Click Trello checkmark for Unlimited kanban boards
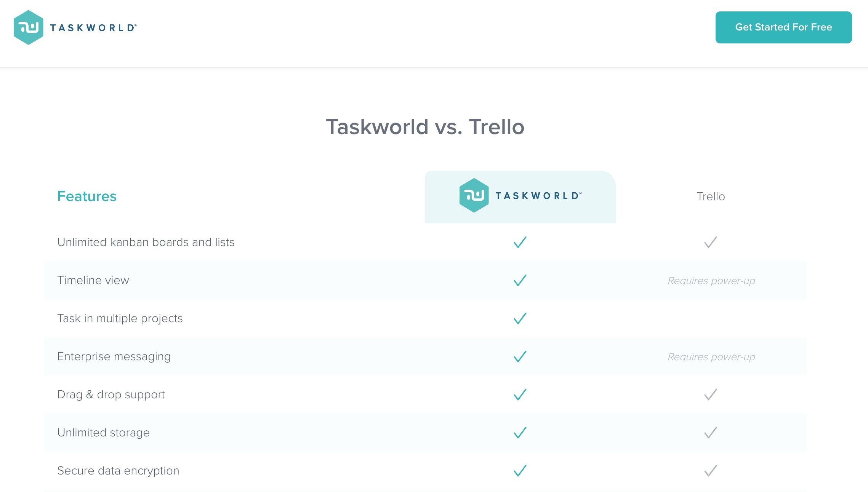This screenshot has width=868, height=492. click(711, 242)
